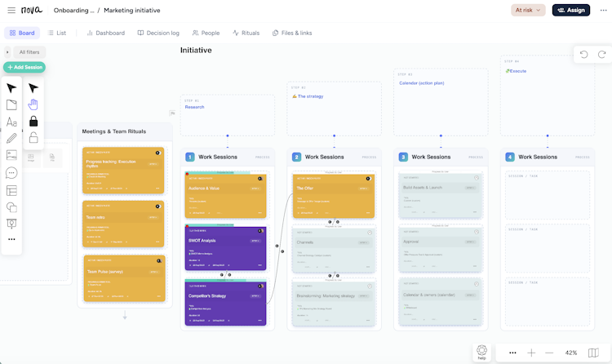Toggle status circle on Build Assets & Launch card

[477, 178]
